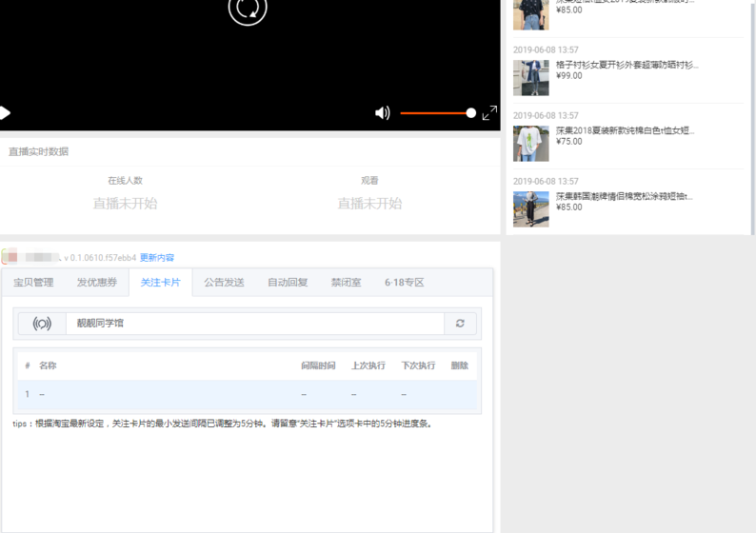The image size is (756, 533).
Task: Refresh the live room with reload icon
Action: tap(460, 324)
